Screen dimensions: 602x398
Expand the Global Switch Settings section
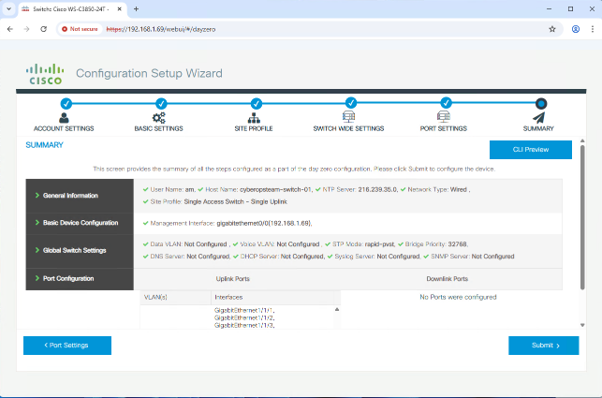click(x=79, y=251)
